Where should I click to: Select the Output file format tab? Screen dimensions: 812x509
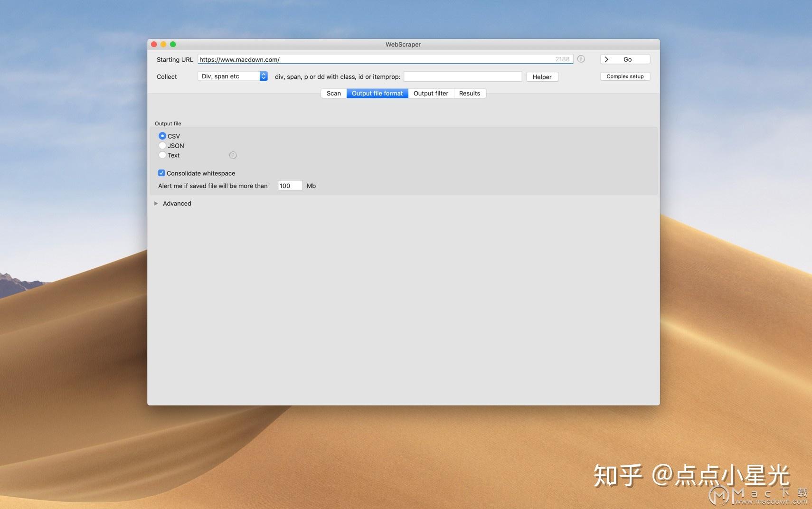pyautogui.click(x=377, y=94)
